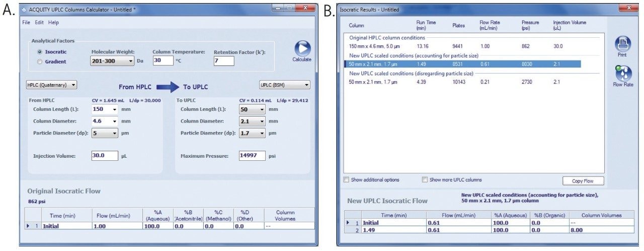Click the Calculate play icon
Image resolution: width=644 pixels, height=251 pixels.
[302, 49]
